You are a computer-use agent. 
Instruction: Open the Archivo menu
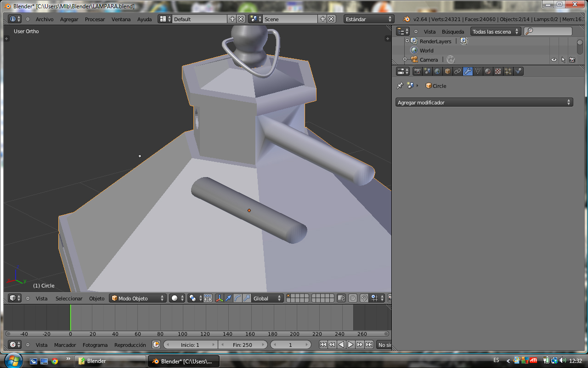pos(45,19)
